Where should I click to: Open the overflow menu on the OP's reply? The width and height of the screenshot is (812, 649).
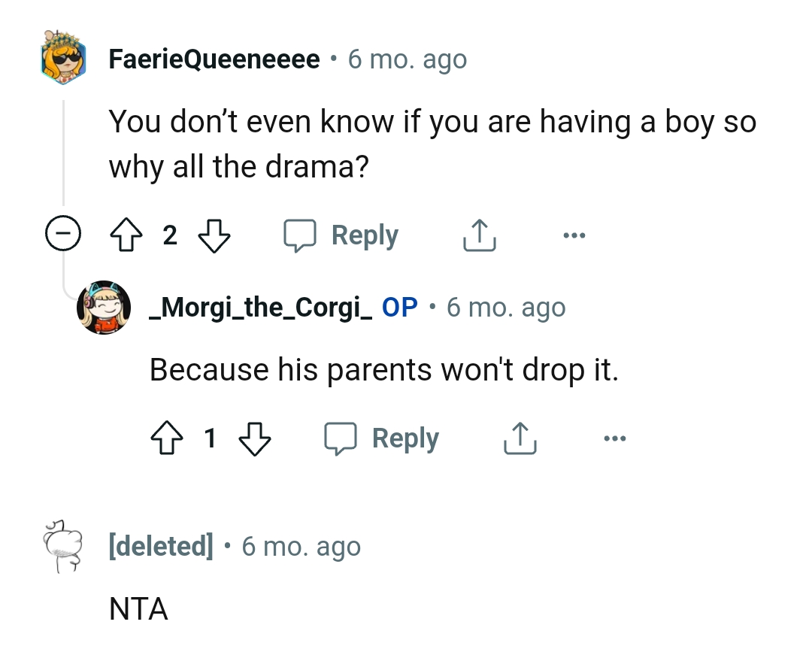pyautogui.click(x=615, y=438)
